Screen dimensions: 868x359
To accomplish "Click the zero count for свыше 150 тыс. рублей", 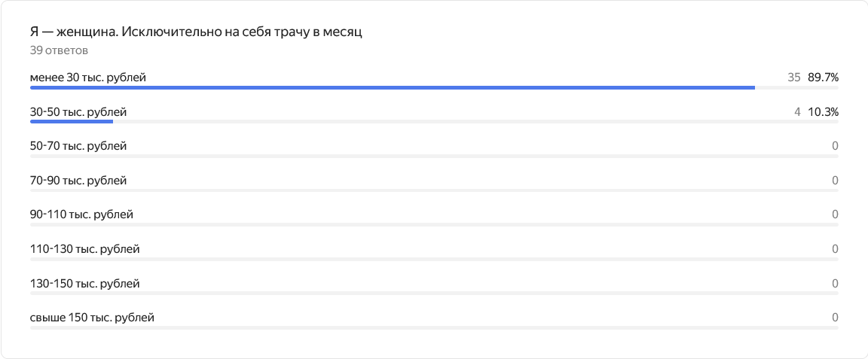I will click(836, 318).
